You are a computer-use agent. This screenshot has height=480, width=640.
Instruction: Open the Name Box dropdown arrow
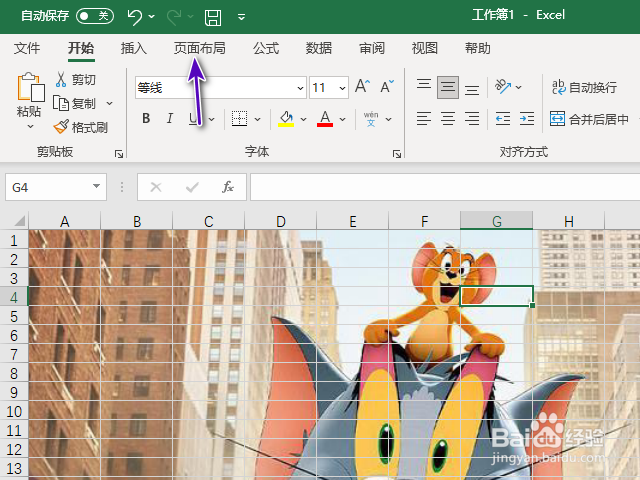pyautogui.click(x=97, y=186)
